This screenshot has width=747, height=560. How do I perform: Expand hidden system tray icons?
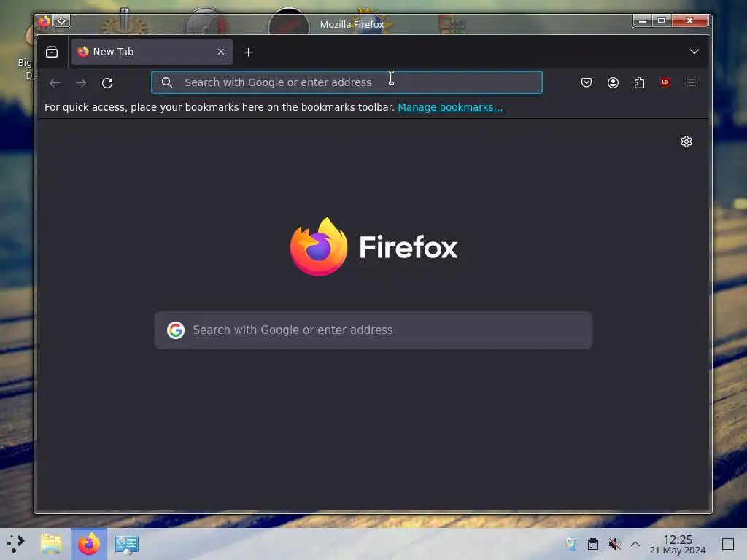click(635, 544)
